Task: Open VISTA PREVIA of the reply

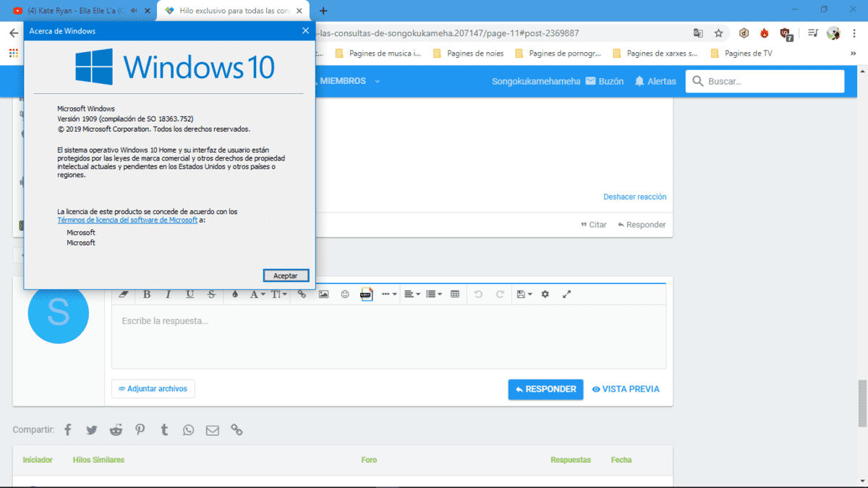Action: [626, 389]
